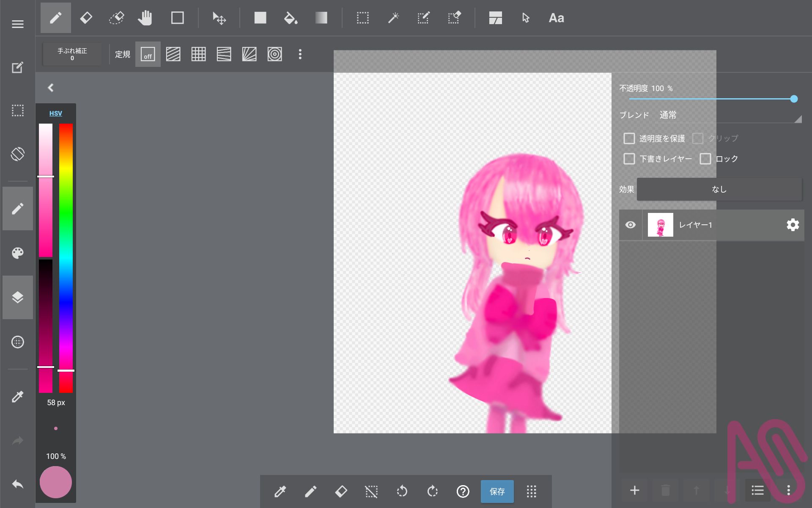
Task: Select the Gradient tool
Action: click(321, 18)
